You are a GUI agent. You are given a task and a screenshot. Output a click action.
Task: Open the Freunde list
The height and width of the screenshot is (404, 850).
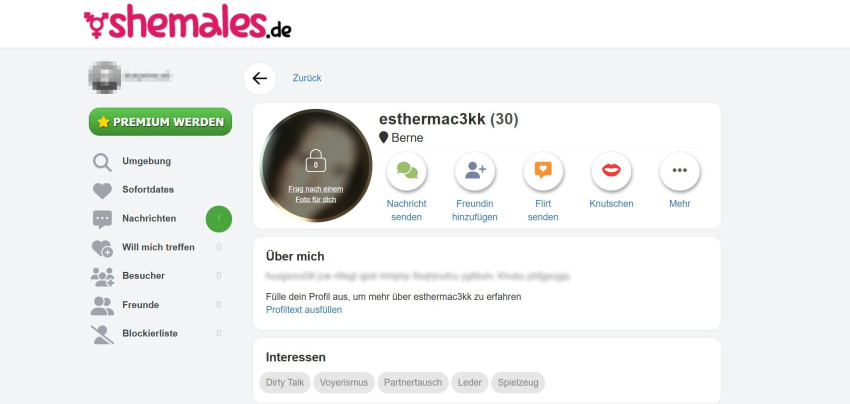(140, 305)
